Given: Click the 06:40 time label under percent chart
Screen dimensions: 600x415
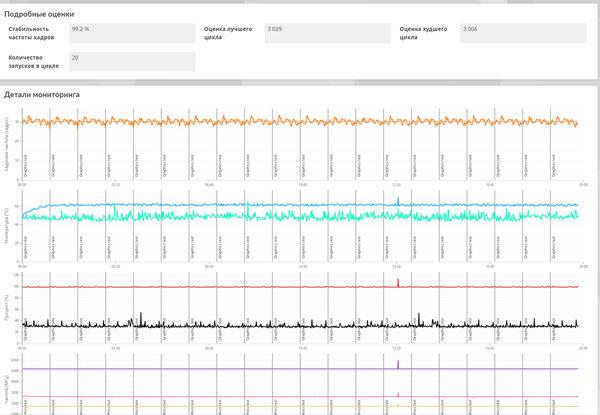Looking at the screenshot, I should tap(209, 348).
